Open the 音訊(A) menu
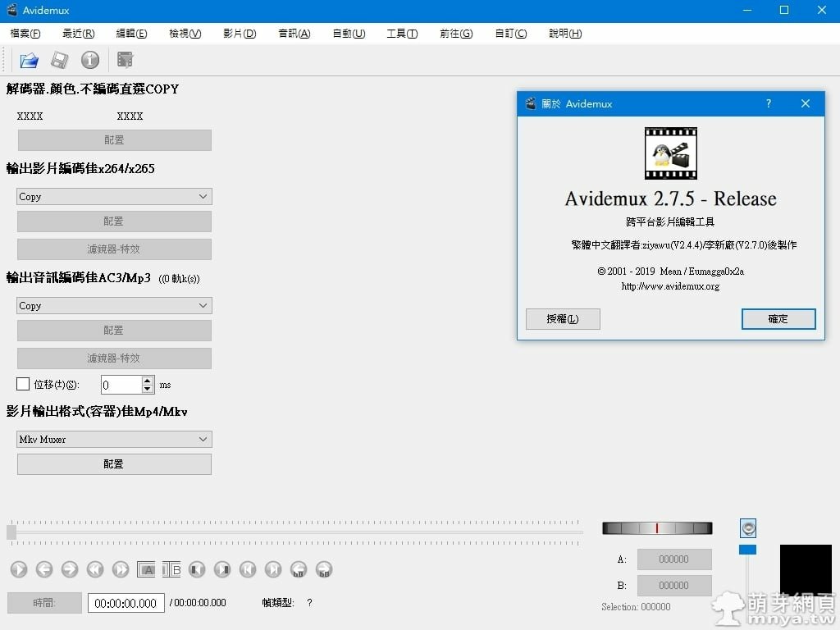The image size is (840, 630). pos(294,33)
